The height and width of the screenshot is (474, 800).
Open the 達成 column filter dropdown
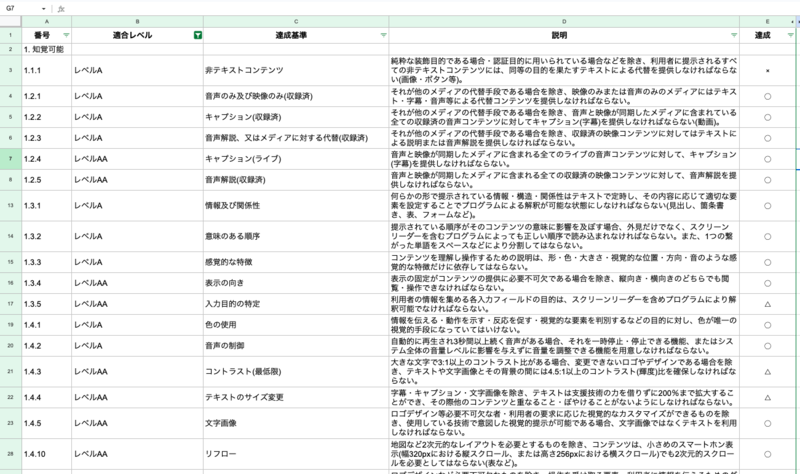click(x=790, y=35)
